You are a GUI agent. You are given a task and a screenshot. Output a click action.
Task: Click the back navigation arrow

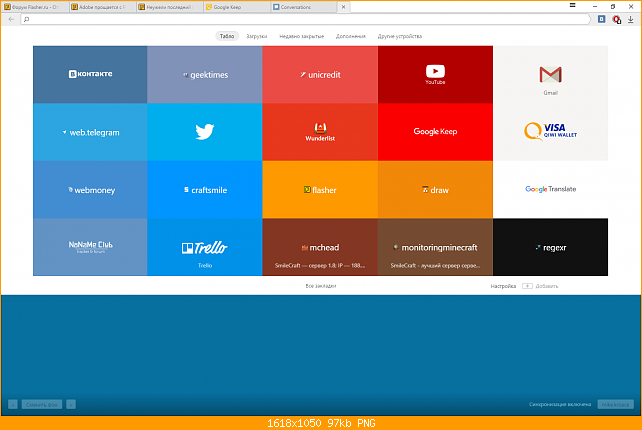[x=11, y=19]
